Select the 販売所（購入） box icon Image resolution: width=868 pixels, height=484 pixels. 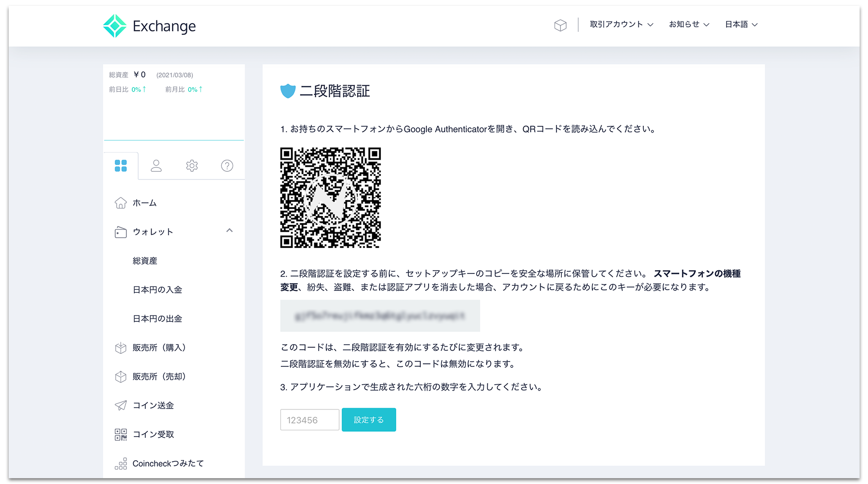click(x=120, y=348)
